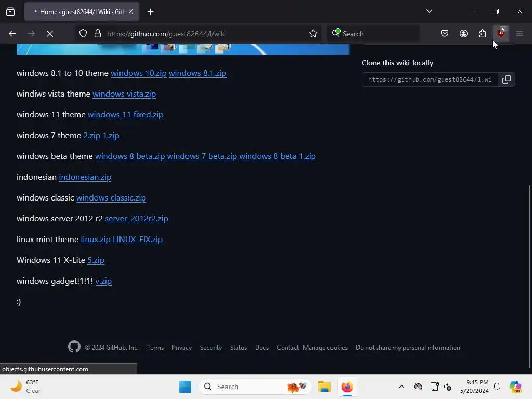
Task: Open notification bell icon
Action: (497, 387)
